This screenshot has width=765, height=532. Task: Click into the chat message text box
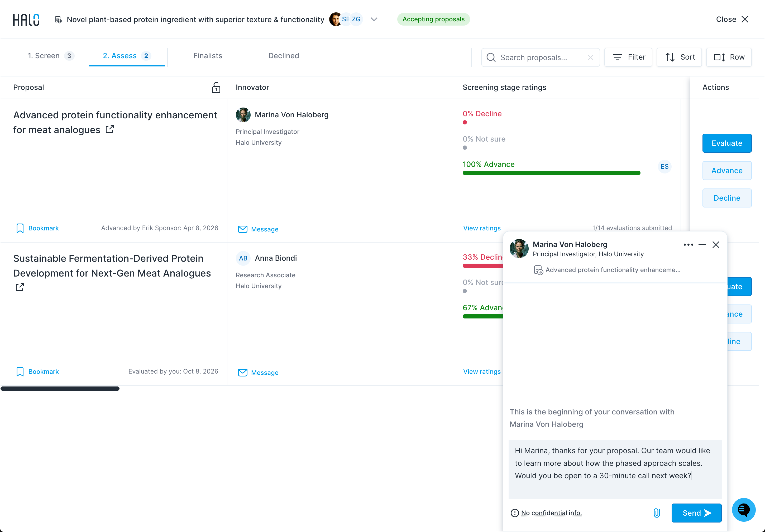615,470
